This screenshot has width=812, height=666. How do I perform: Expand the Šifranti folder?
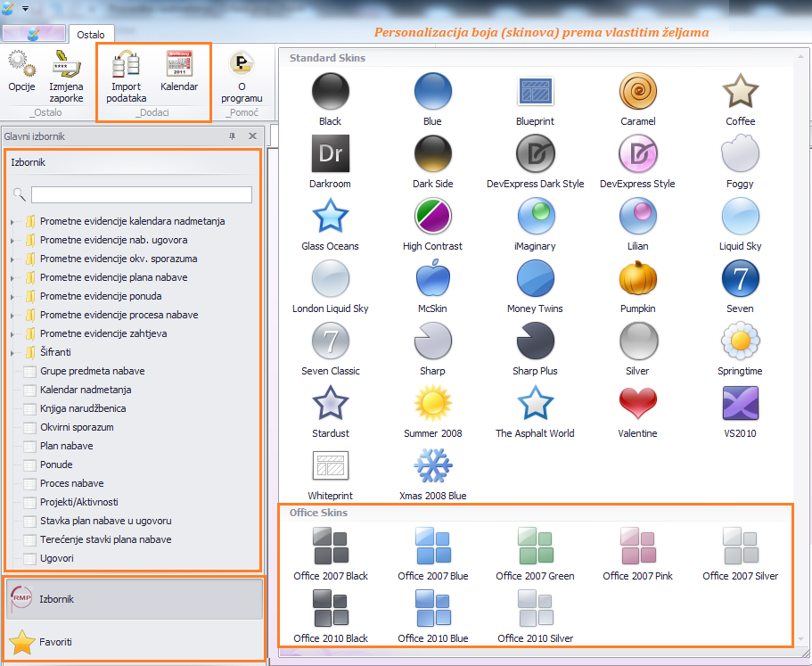12,353
